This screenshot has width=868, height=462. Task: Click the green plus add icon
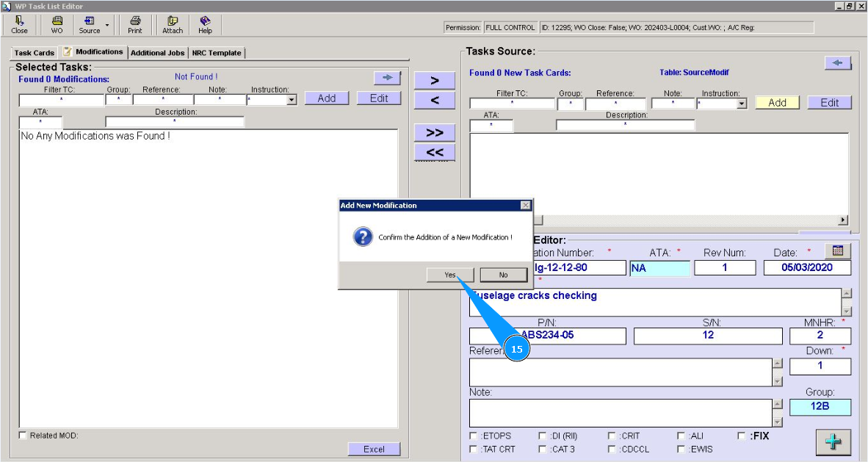click(x=833, y=441)
